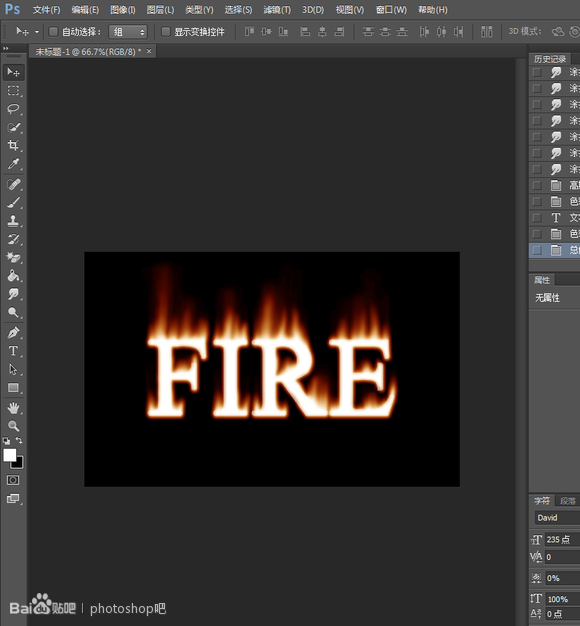Click the black background color swatch
The width and height of the screenshot is (580, 626).
coord(20,464)
